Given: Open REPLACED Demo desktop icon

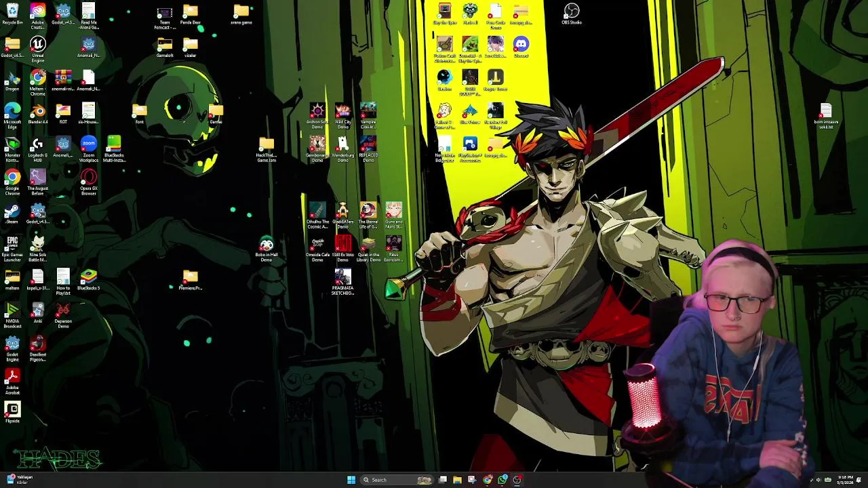Looking at the screenshot, I should tap(368, 149).
